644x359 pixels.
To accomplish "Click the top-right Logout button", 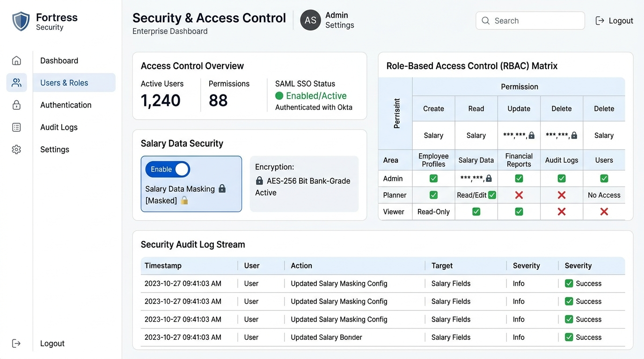I will [614, 21].
